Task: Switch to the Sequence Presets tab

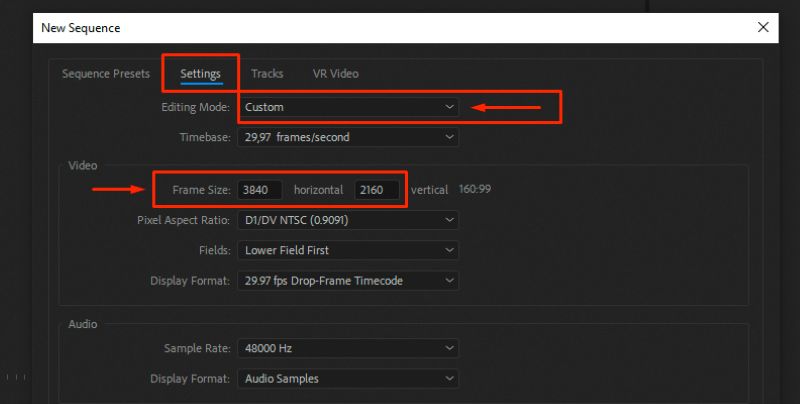Action: click(x=106, y=74)
